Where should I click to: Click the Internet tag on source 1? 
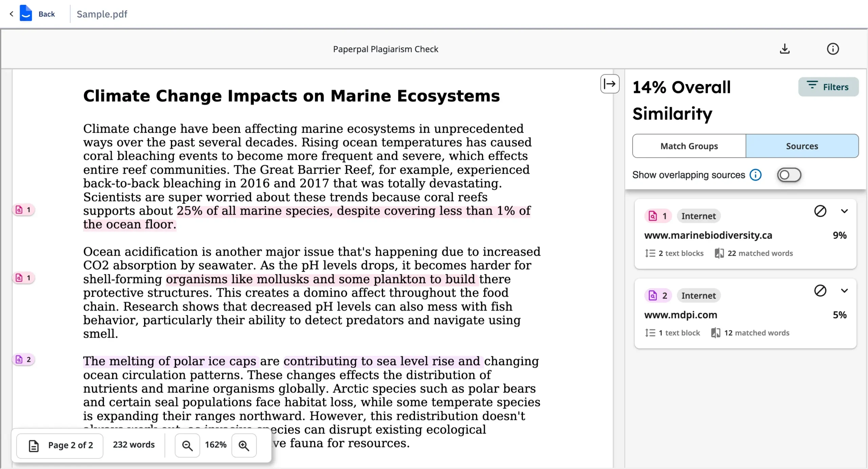pyautogui.click(x=698, y=216)
